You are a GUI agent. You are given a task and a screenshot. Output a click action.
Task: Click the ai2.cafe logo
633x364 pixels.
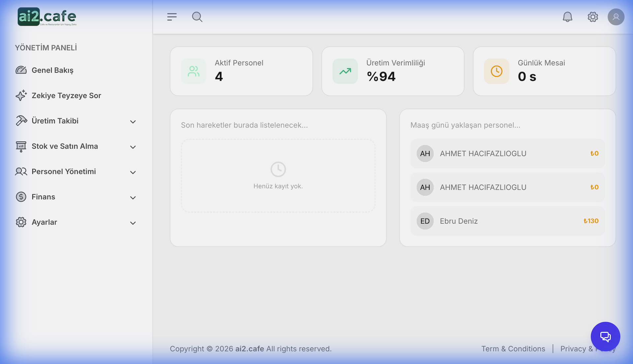click(47, 17)
